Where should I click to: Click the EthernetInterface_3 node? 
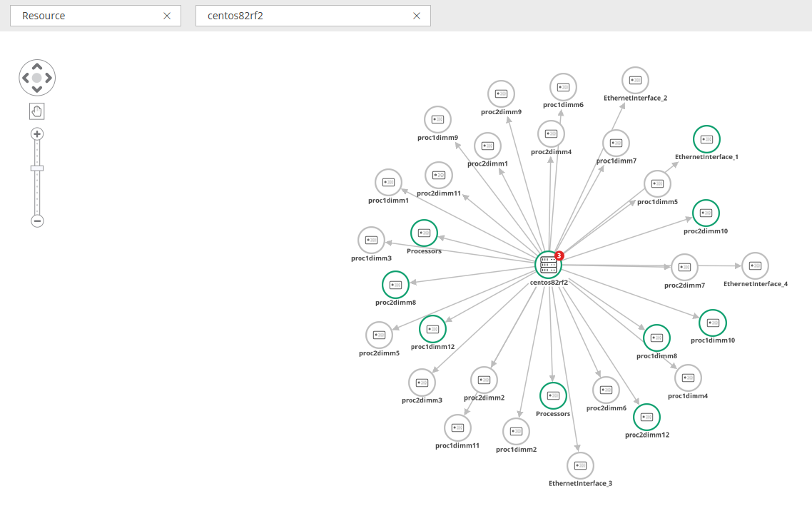click(x=580, y=465)
